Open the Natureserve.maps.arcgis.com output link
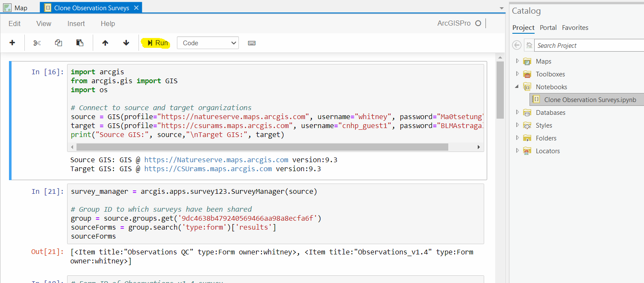Viewport: 644px width, 283px height. pos(216,160)
